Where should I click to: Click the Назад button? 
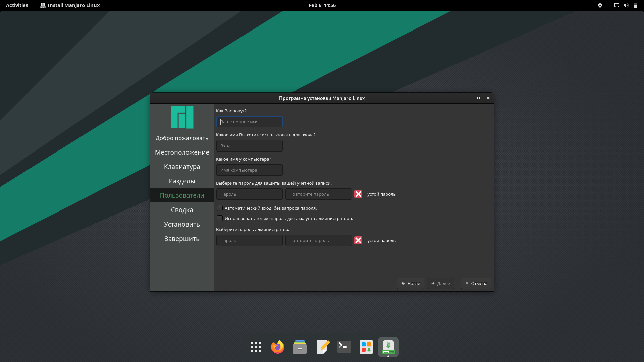point(411,283)
